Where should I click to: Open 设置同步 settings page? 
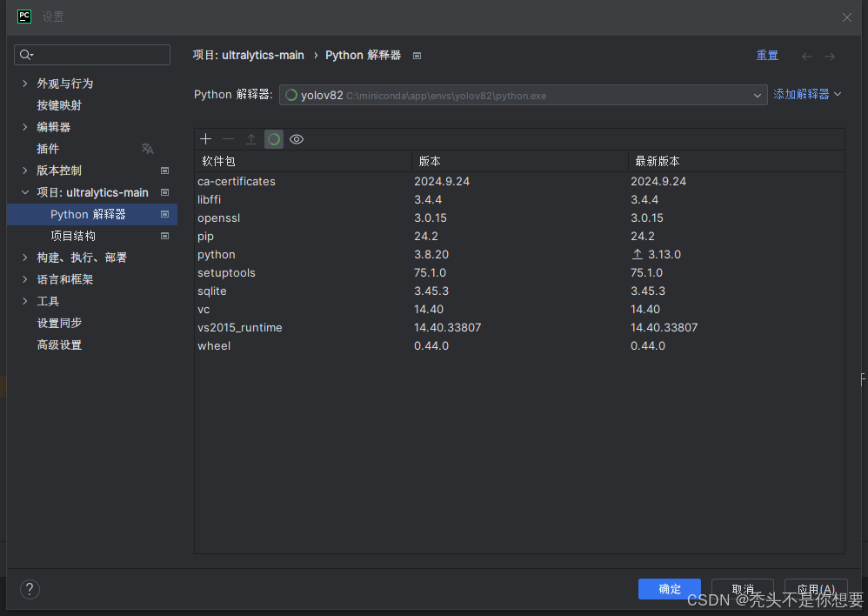59,323
